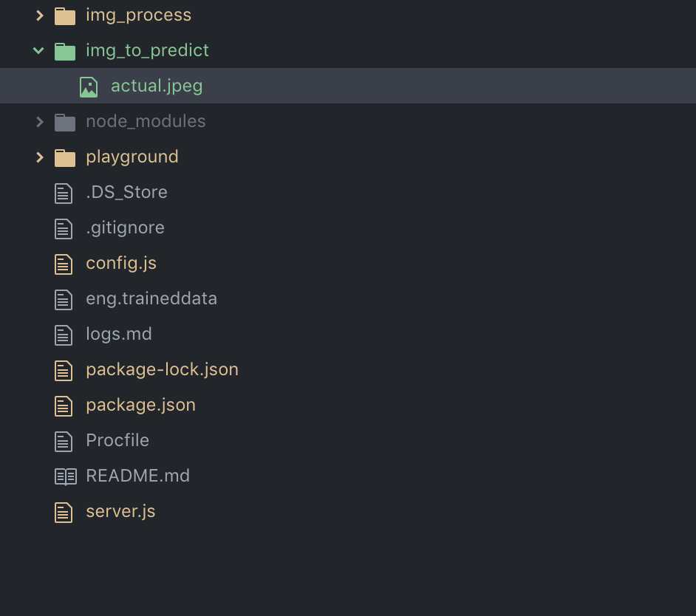Click the actual.jpeg image file icon
The width and height of the screenshot is (696, 616).
89,86
